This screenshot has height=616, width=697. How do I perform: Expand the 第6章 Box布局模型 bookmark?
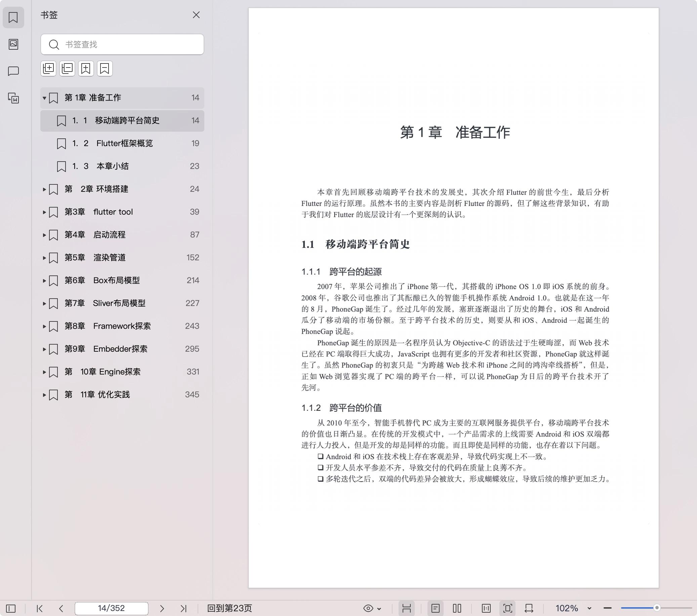pos(44,281)
